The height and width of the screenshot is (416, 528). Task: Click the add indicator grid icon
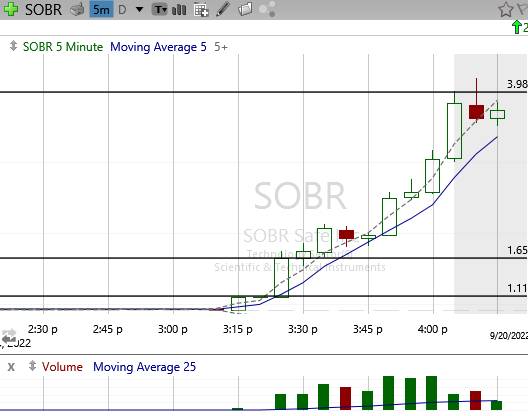coord(201,10)
